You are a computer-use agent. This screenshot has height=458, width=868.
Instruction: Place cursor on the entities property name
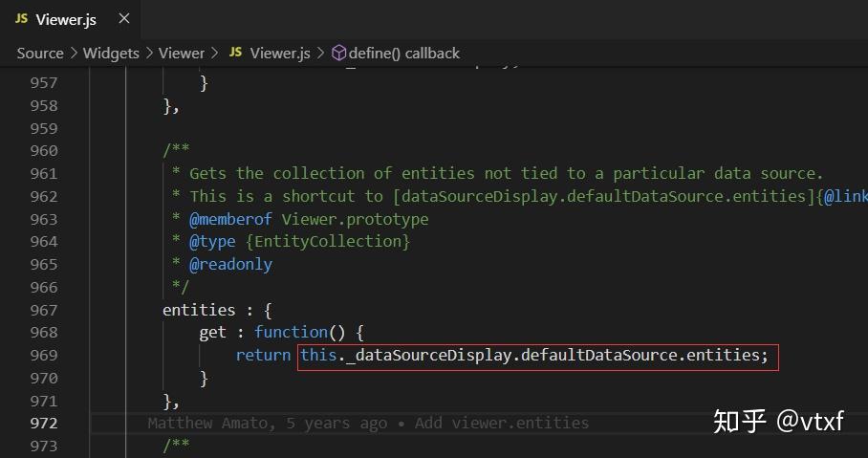(x=199, y=310)
